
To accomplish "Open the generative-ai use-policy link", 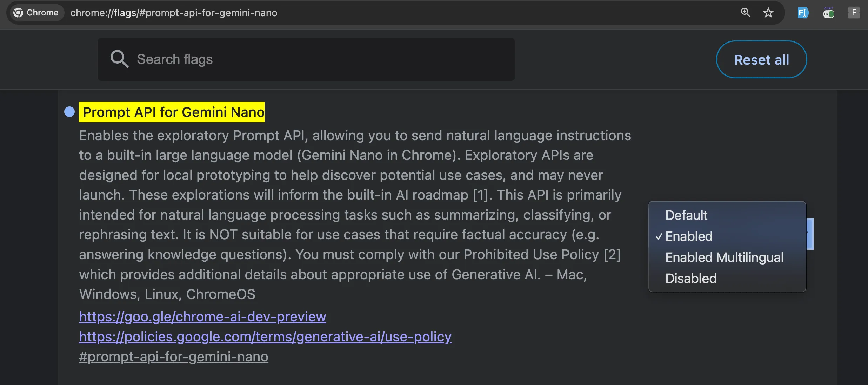I will pos(265,337).
